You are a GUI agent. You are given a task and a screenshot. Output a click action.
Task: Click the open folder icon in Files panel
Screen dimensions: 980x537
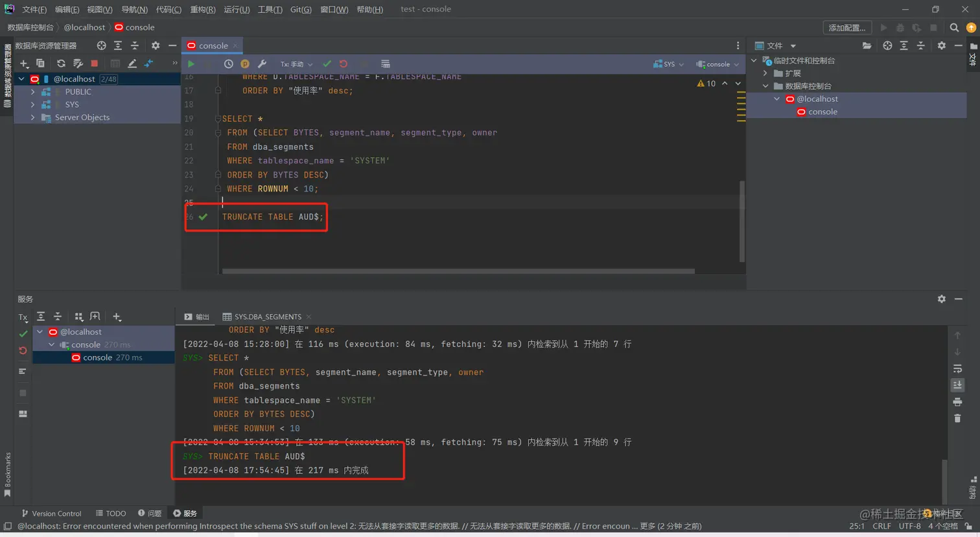[867, 45]
